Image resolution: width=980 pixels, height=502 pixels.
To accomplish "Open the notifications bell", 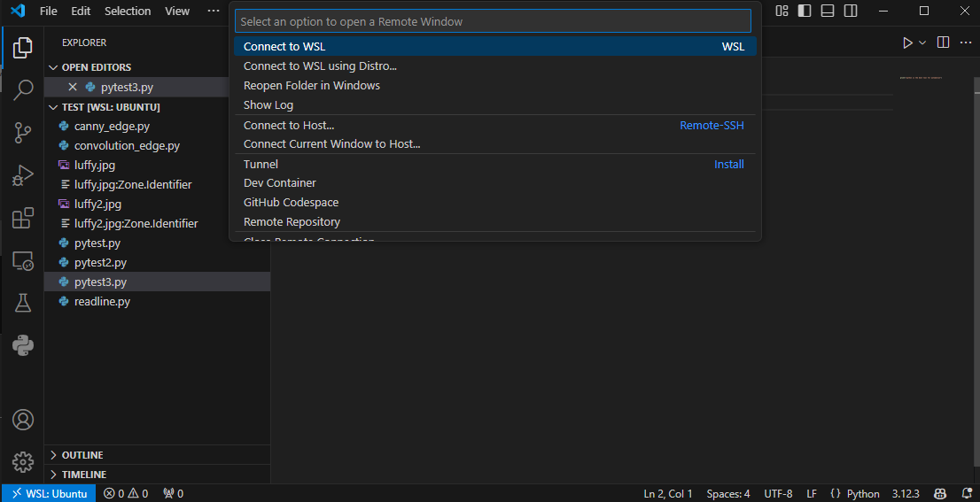I will [x=966, y=493].
